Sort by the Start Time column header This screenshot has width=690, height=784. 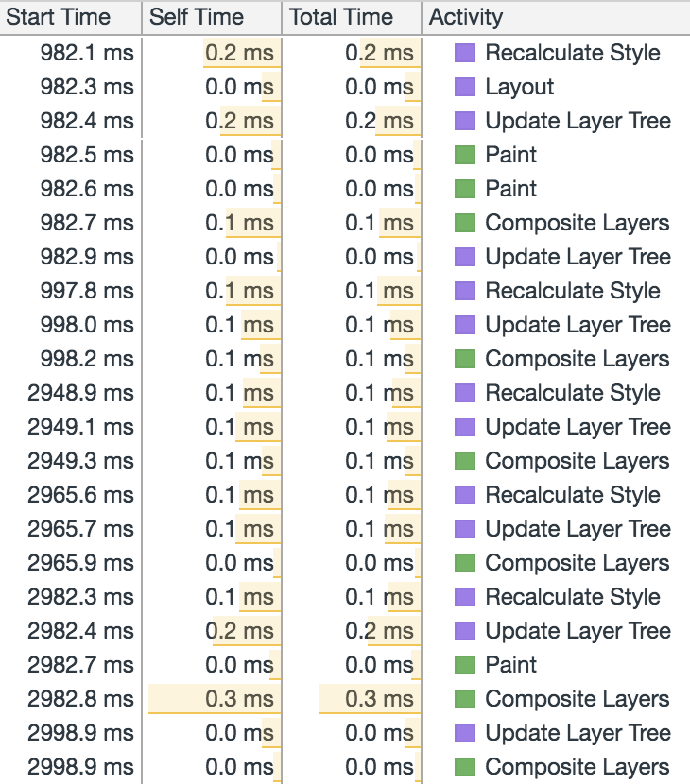[x=71, y=17]
